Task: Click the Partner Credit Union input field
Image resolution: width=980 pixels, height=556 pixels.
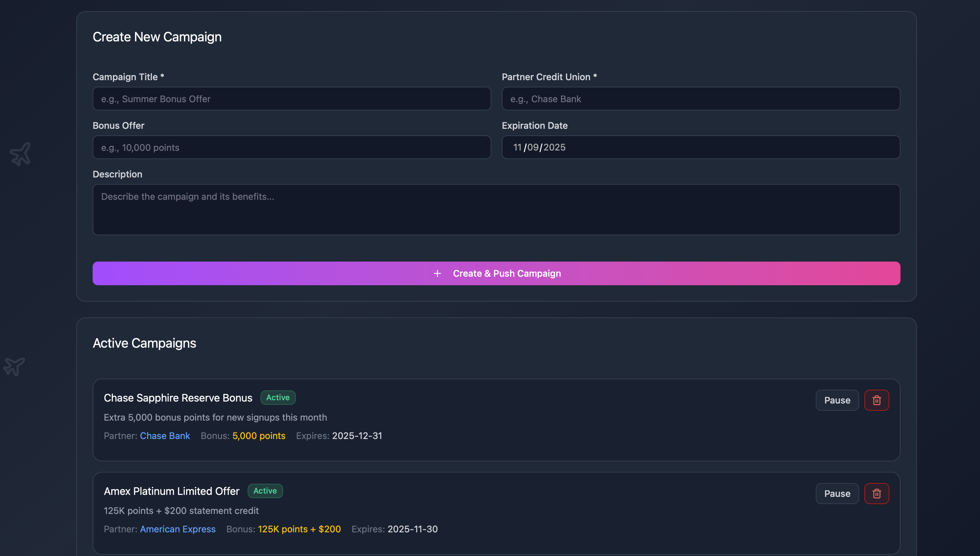Action: click(x=701, y=99)
